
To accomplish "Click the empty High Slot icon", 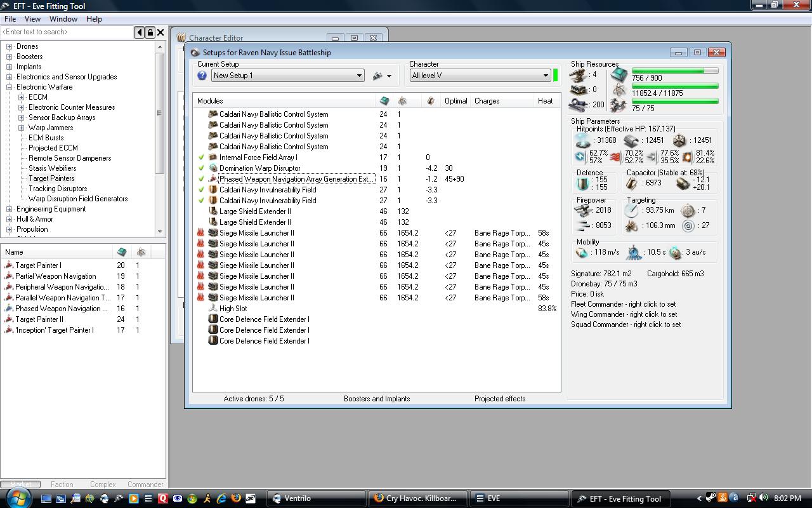I will click(x=213, y=309).
